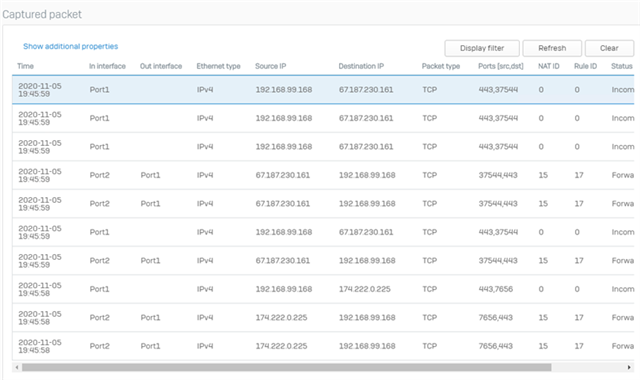640x380 pixels.
Task: Click the horizontal scrollbar right arrow
Action: (629, 367)
